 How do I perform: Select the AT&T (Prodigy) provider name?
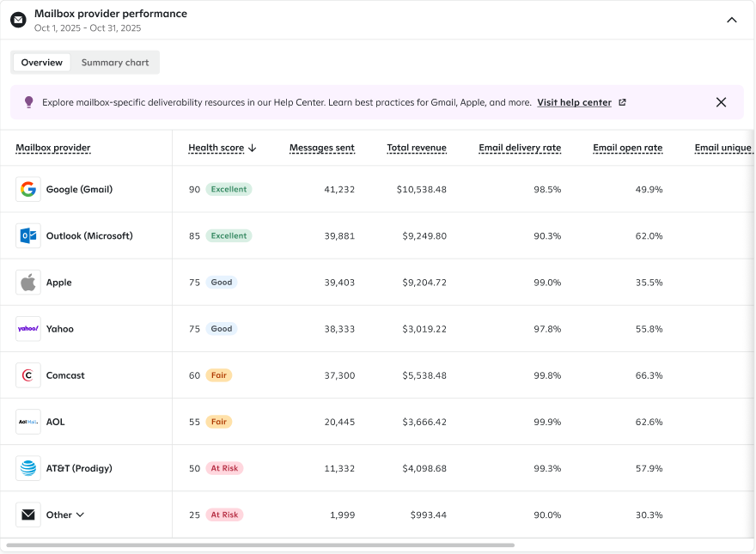pos(79,468)
